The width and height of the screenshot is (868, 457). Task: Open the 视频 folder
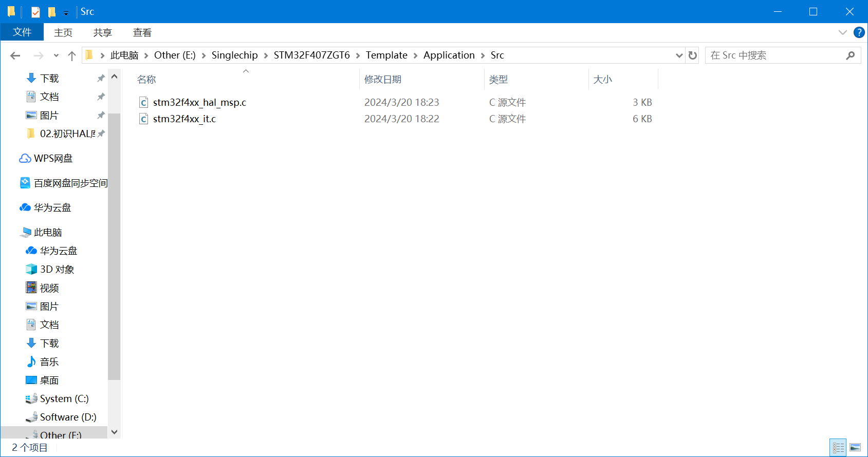pos(49,288)
